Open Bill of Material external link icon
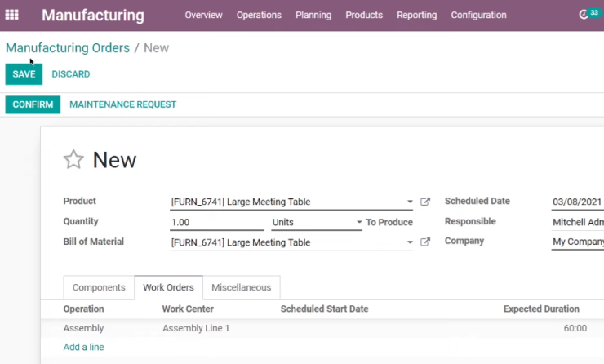Viewport: 604px width, 364px height. (425, 242)
